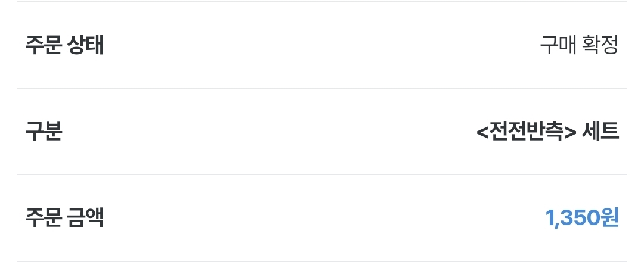Click the word 세트 in 구분 value
Viewport: 644px width, 265px height.
click(600, 131)
